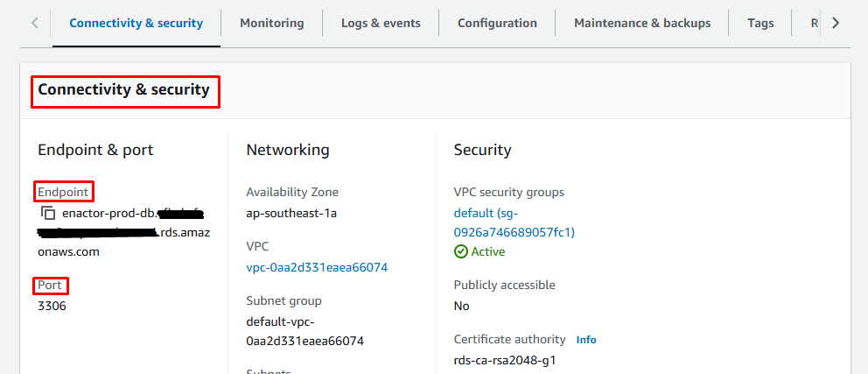868x374 pixels.
Task: Click the green Active status checkmark icon
Action: [x=461, y=251]
